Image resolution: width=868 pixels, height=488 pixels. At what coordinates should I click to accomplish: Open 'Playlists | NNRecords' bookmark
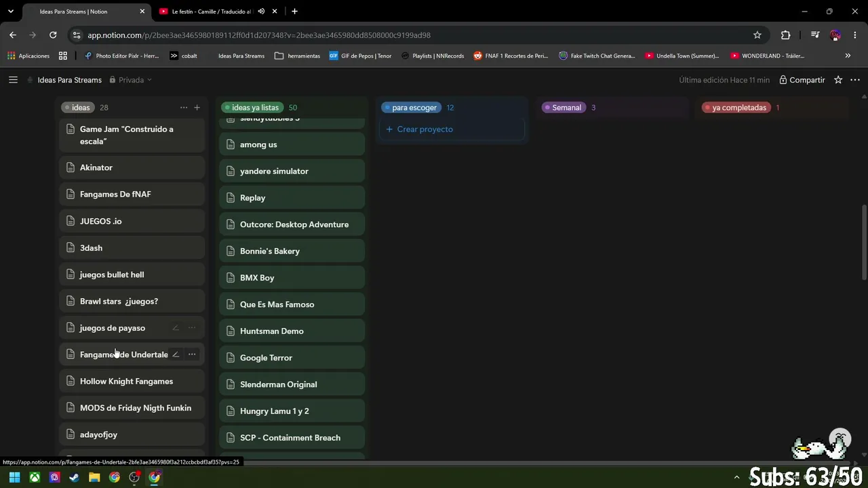433,56
